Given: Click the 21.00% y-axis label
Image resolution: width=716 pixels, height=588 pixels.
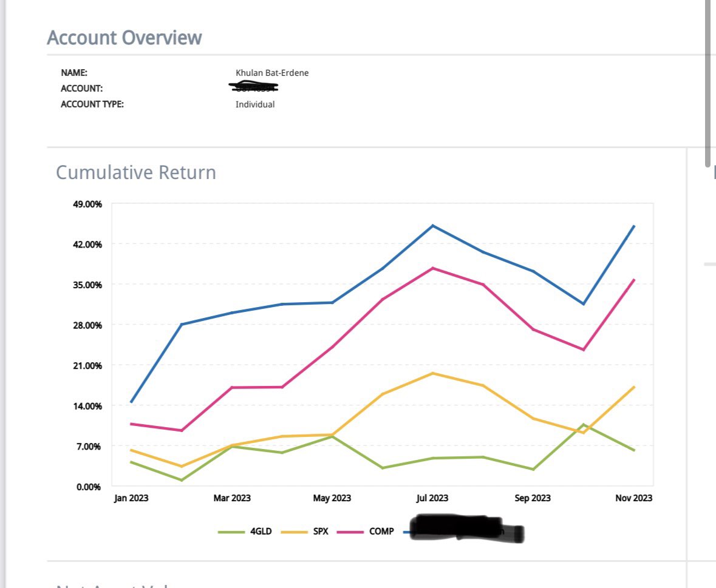Looking at the screenshot, I should 87,366.
